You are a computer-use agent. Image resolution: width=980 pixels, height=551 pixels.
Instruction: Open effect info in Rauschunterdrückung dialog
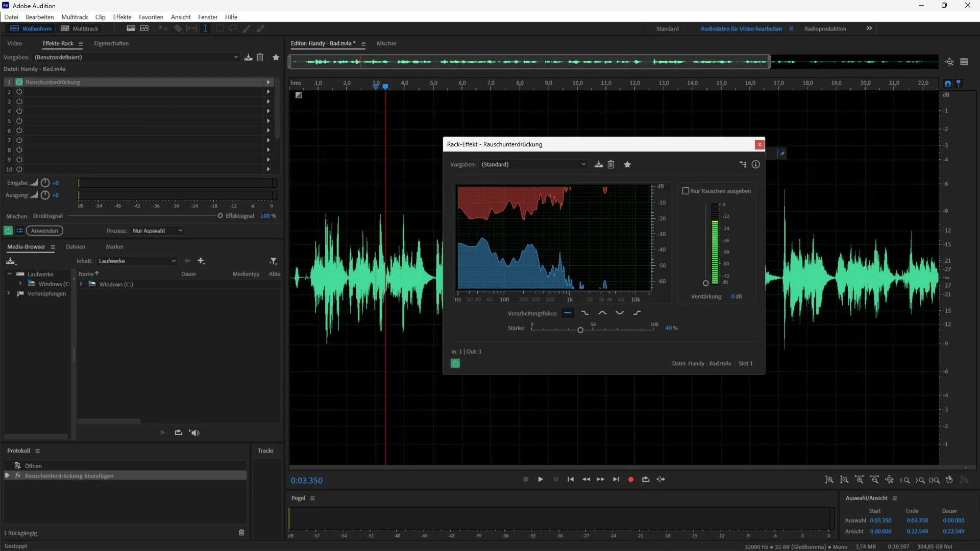pos(756,164)
